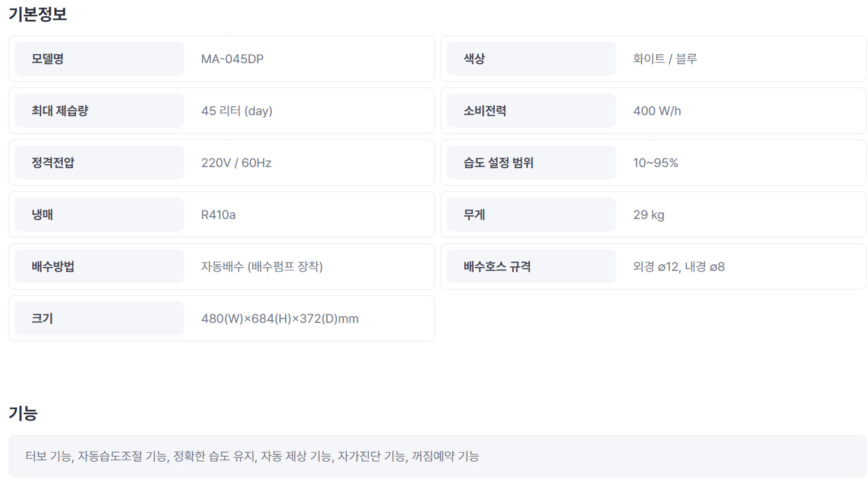Click the 화이트 / 블루 color value
Image resolution: width=868 pixels, height=486 pixels.
[665, 59]
